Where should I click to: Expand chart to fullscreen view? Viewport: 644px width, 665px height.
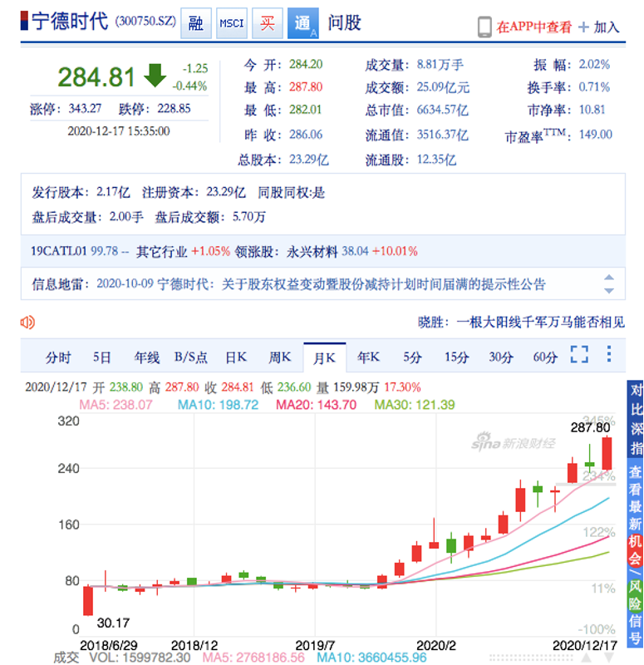(579, 354)
